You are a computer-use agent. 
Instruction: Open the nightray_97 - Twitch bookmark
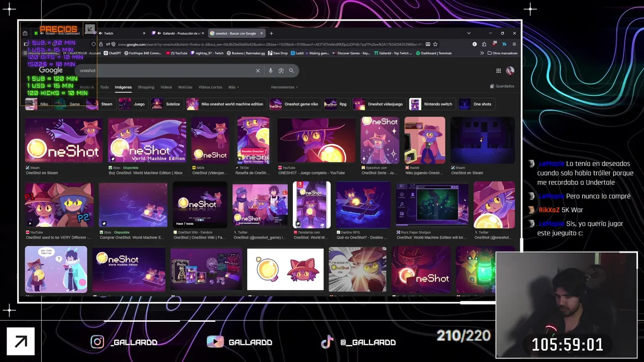[207, 53]
